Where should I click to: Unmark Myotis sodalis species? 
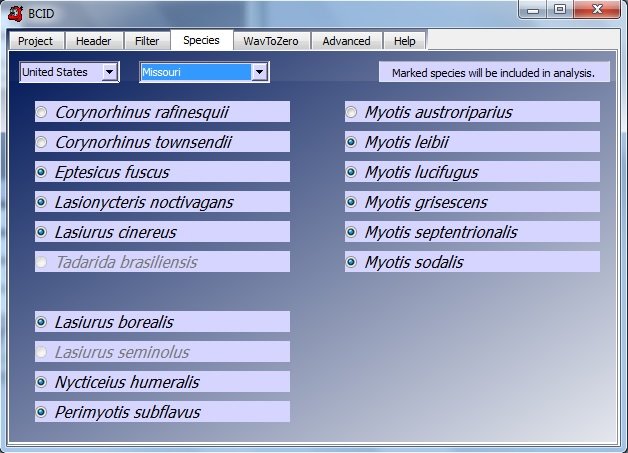[x=351, y=262]
